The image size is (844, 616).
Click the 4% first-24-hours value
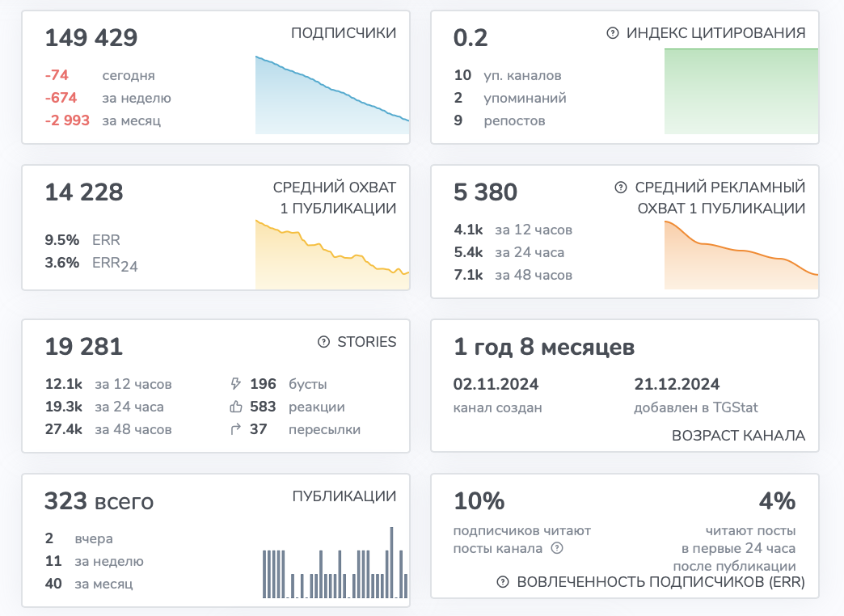coord(777,501)
